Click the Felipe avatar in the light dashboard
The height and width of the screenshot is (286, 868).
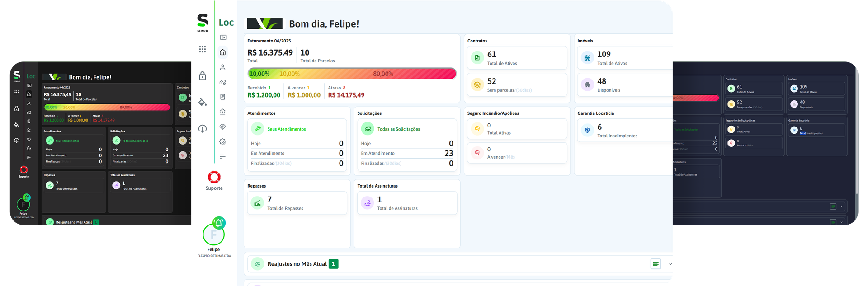pos(213,235)
